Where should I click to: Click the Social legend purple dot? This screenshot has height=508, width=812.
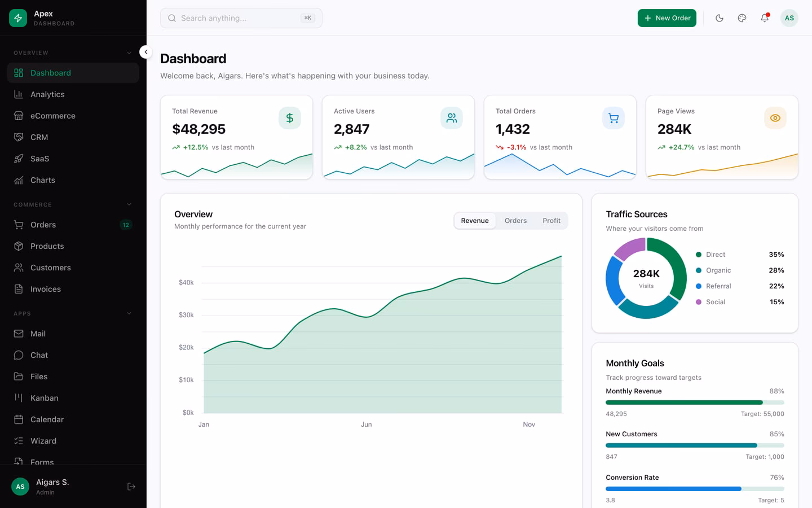click(x=699, y=302)
